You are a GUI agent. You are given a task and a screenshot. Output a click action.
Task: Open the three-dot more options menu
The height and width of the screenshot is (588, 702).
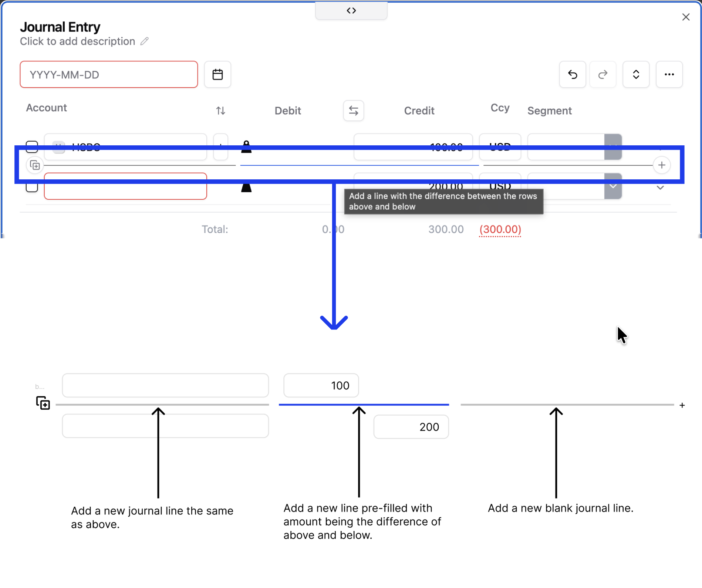coord(669,74)
